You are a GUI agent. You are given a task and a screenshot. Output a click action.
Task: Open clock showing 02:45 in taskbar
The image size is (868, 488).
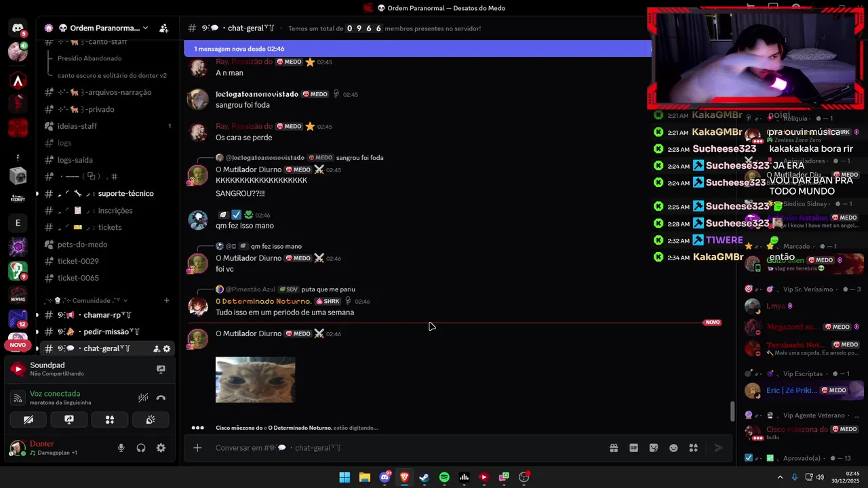[x=847, y=477]
